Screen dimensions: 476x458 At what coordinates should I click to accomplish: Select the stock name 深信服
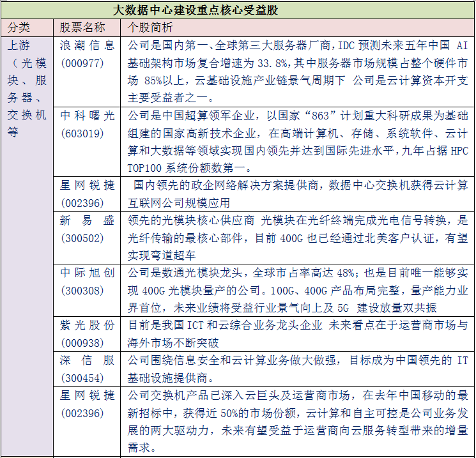click(x=87, y=360)
